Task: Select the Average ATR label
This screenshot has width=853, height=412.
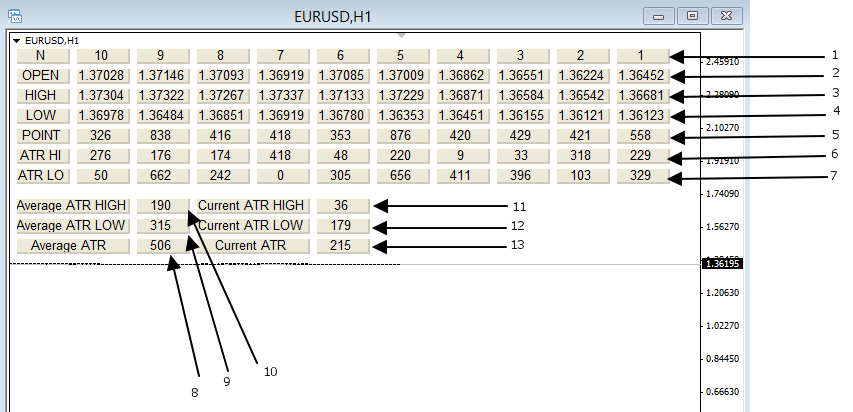Action: point(73,246)
